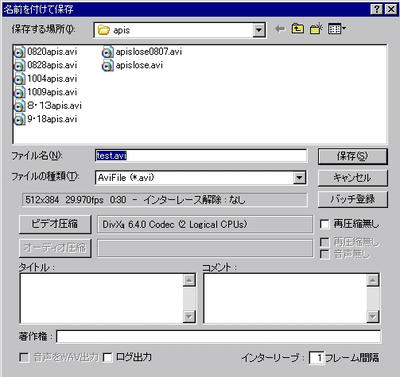400x377 pixels.
Task: Click the 保存(S) button
Action: pos(353,156)
